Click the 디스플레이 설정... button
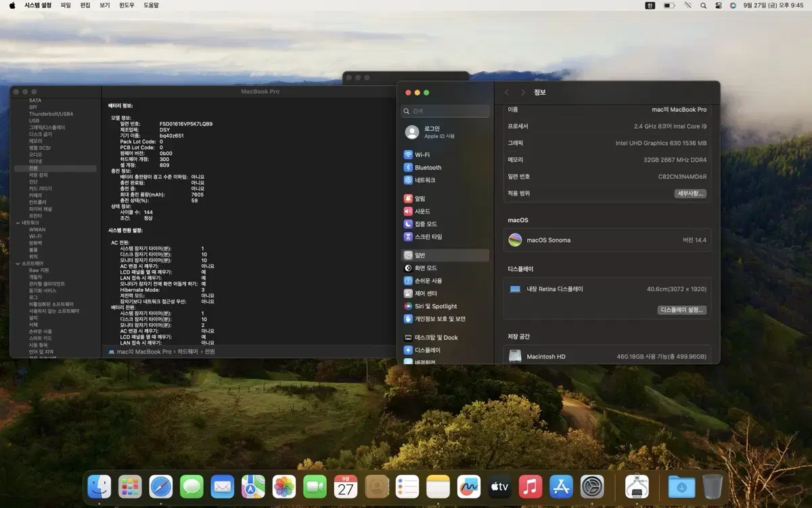Screen dimensions: 812x508 682,310
